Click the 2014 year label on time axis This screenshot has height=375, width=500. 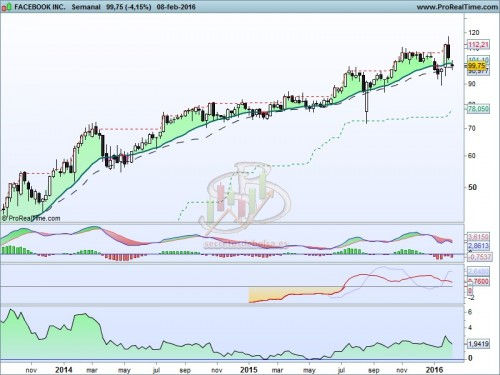pyautogui.click(x=64, y=369)
